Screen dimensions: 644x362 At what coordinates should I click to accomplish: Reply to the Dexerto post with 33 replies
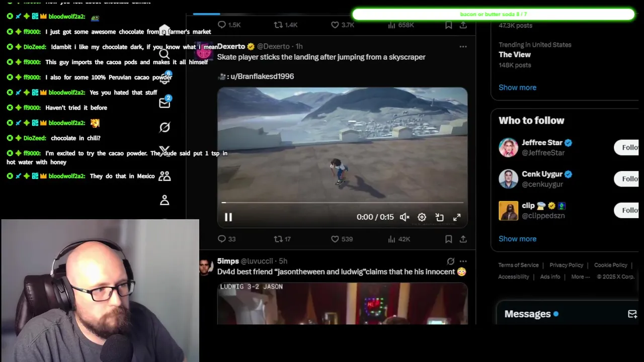click(226, 239)
